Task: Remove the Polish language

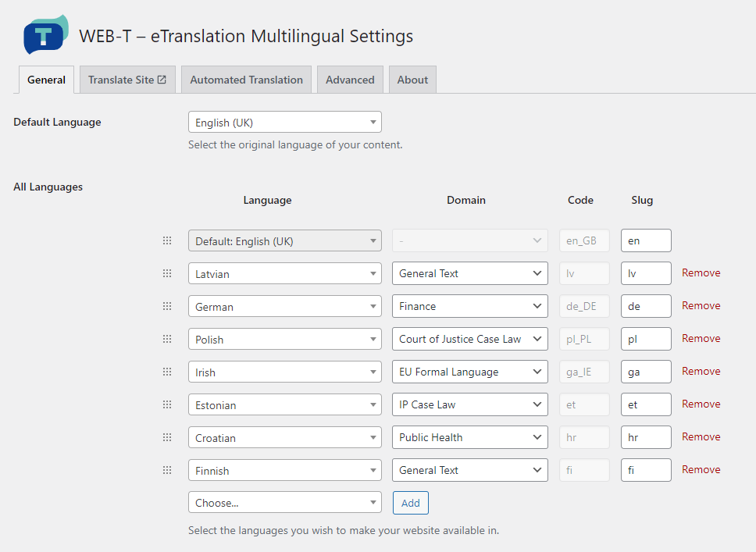Action: click(x=701, y=338)
